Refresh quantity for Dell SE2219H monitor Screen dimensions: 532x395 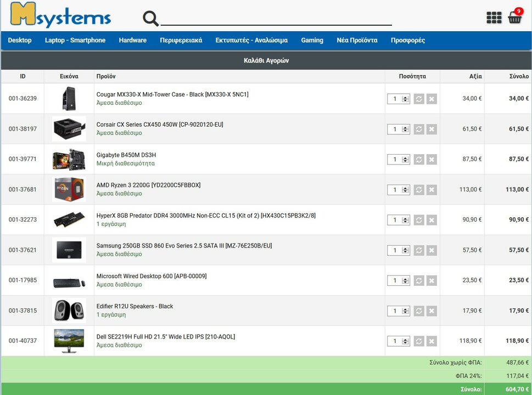click(x=419, y=341)
